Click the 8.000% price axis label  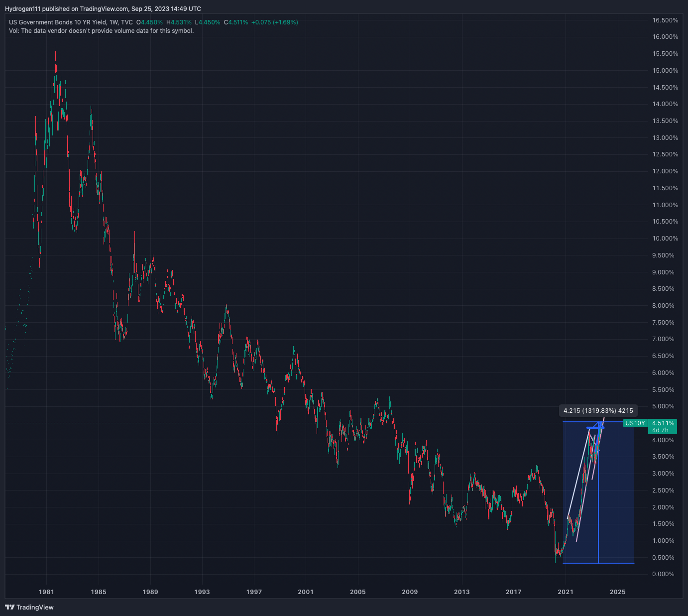point(664,306)
